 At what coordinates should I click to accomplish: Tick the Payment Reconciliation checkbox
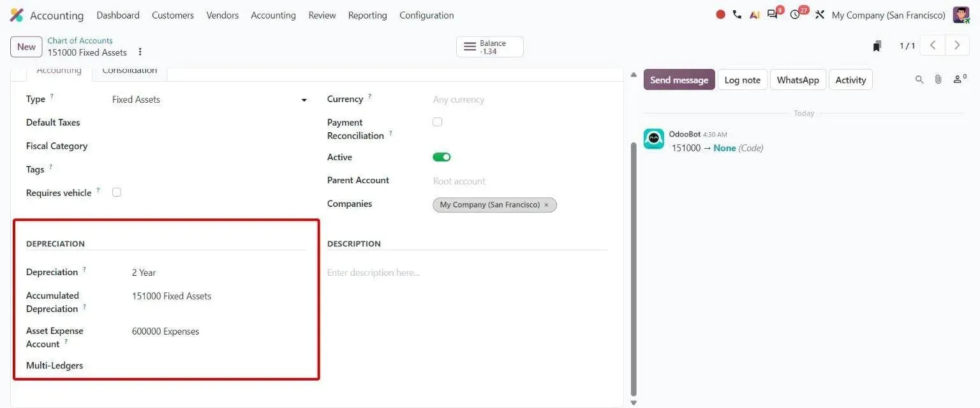[x=437, y=122]
